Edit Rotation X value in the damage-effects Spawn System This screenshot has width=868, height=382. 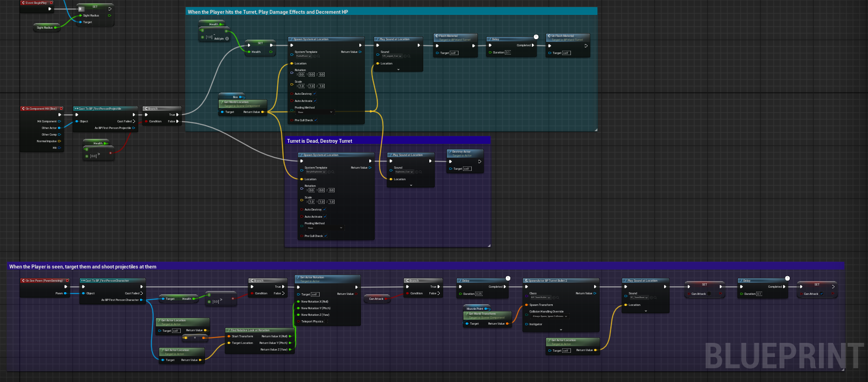point(301,74)
